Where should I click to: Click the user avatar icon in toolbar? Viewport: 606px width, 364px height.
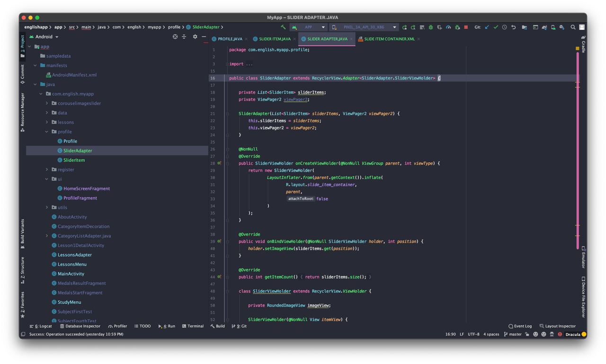(582, 27)
